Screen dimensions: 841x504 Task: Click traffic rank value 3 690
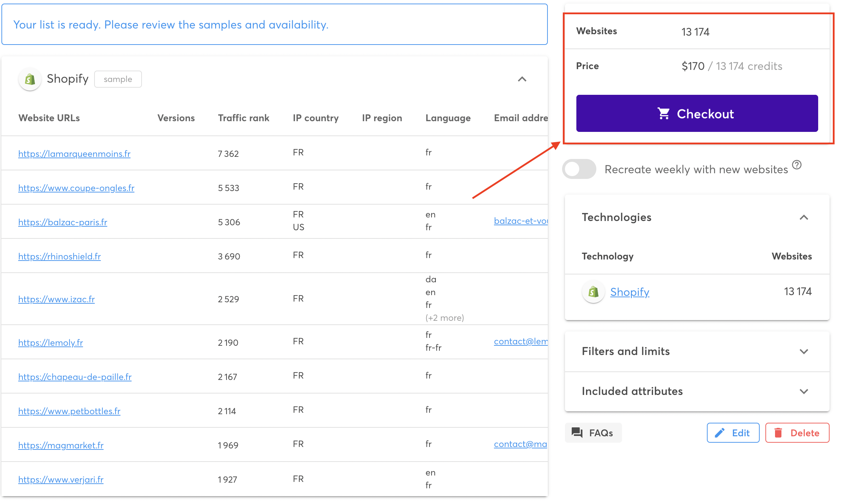coord(229,256)
